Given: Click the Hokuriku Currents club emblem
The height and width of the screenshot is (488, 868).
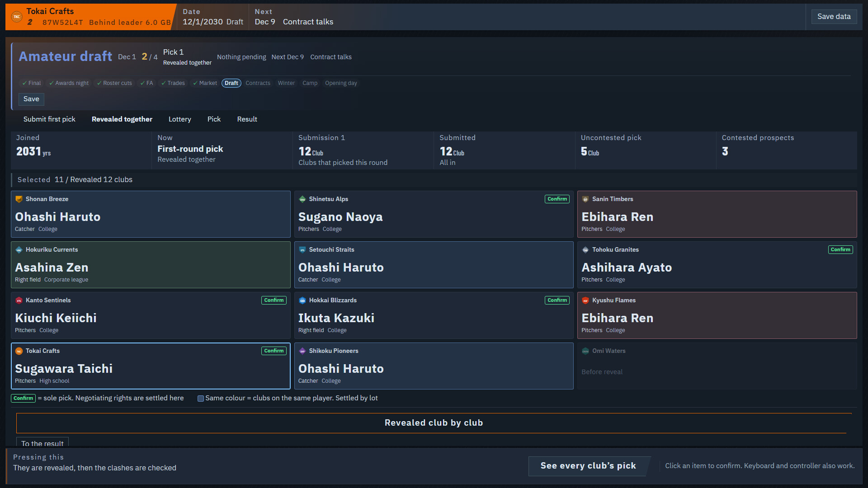Looking at the screenshot, I should pos(19,250).
